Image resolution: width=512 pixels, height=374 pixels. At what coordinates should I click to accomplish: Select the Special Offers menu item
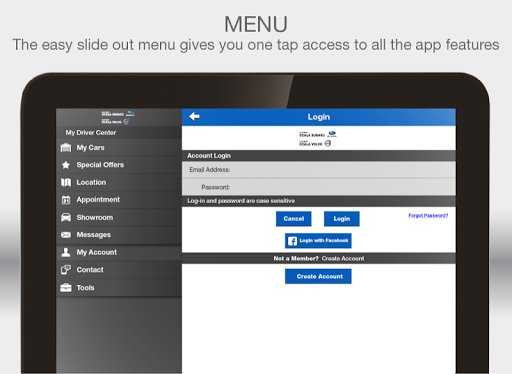pyautogui.click(x=119, y=165)
